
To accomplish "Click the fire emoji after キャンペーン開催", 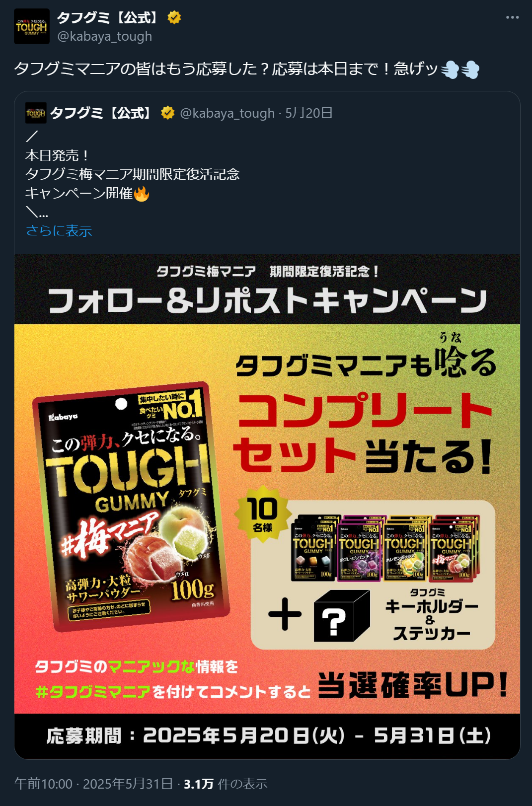I will point(142,193).
